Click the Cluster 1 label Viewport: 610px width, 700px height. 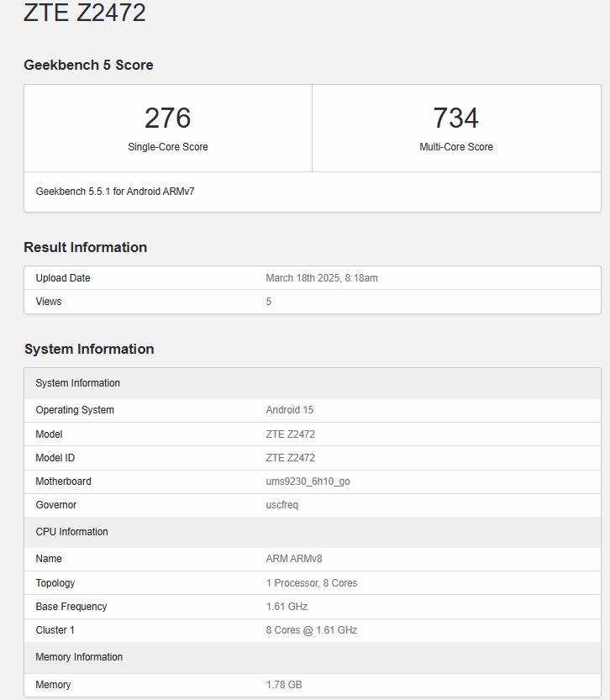[x=55, y=630]
